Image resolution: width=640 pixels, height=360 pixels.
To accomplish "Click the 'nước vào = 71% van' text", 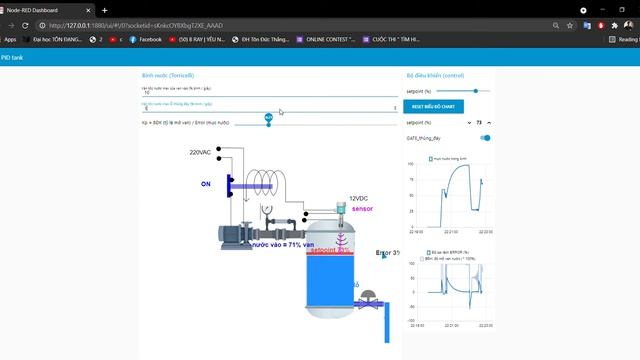I will [283, 244].
